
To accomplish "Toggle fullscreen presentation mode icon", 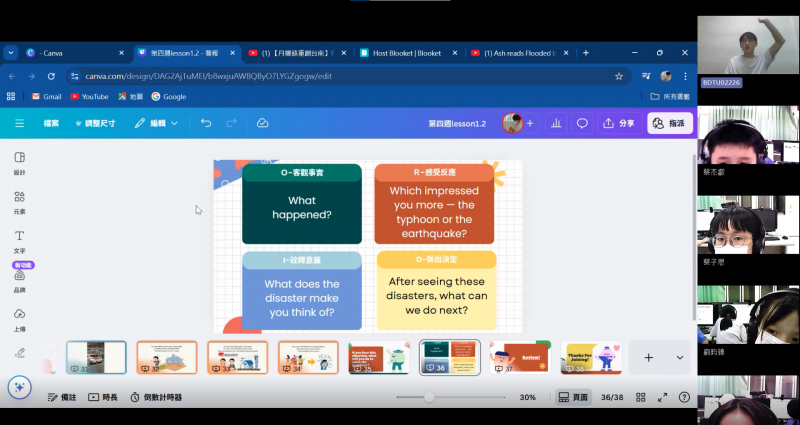I will 662,397.
